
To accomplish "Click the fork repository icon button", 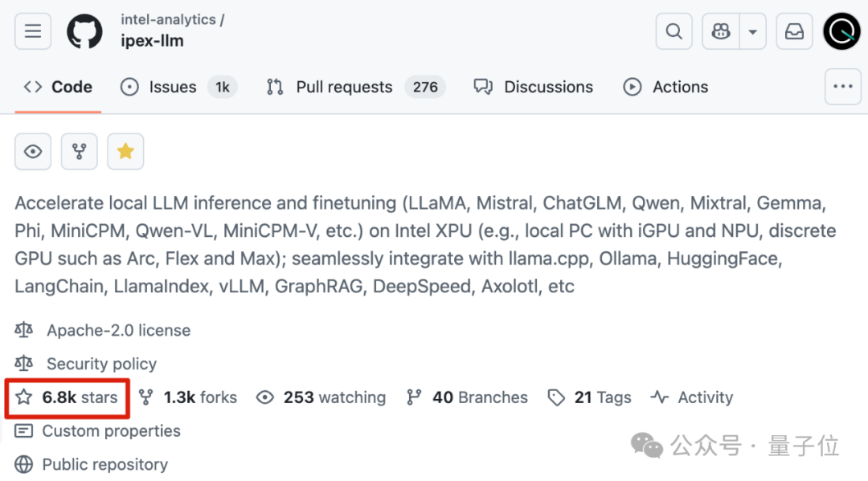I will (x=79, y=152).
